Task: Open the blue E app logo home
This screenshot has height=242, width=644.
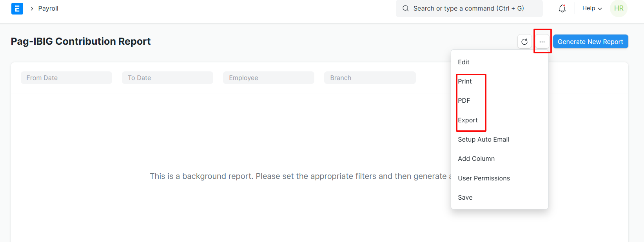Action: point(17,8)
